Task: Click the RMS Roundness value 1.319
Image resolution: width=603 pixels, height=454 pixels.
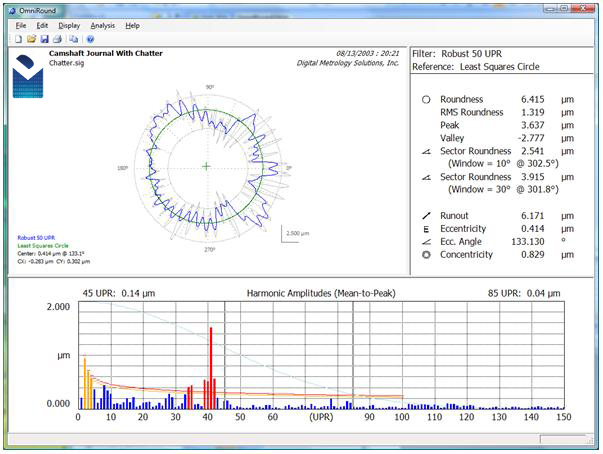Action: [x=533, y=112]
